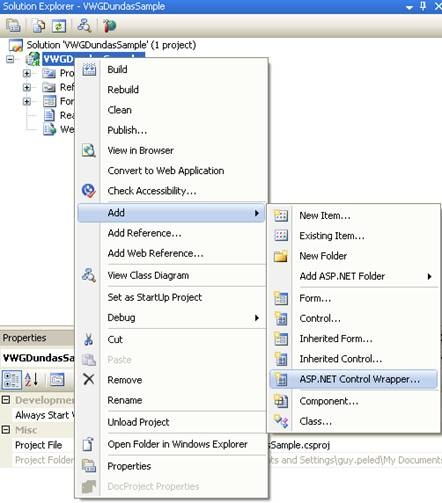Screen dimensions: 442x503
Task: Collapse the Misc category in Properties
Action: point(6,429)
